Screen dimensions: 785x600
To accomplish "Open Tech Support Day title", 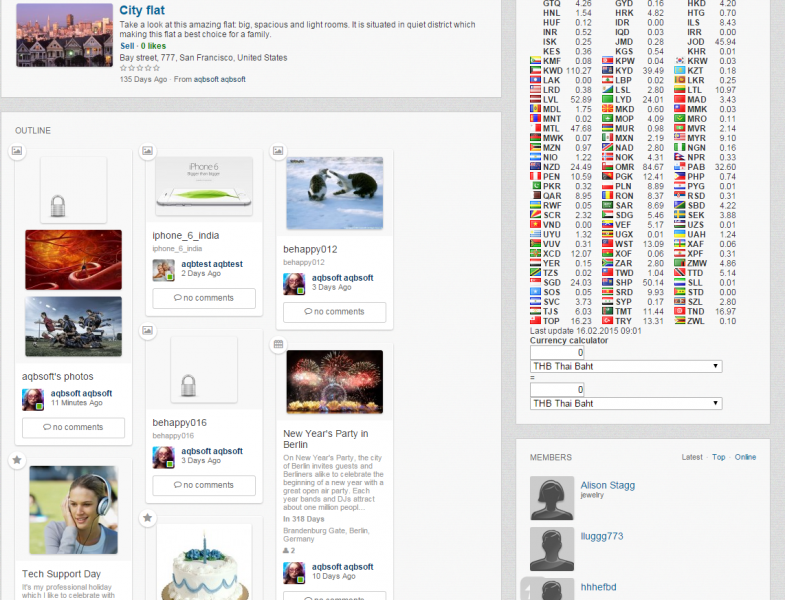I will [x=61, y=574].
